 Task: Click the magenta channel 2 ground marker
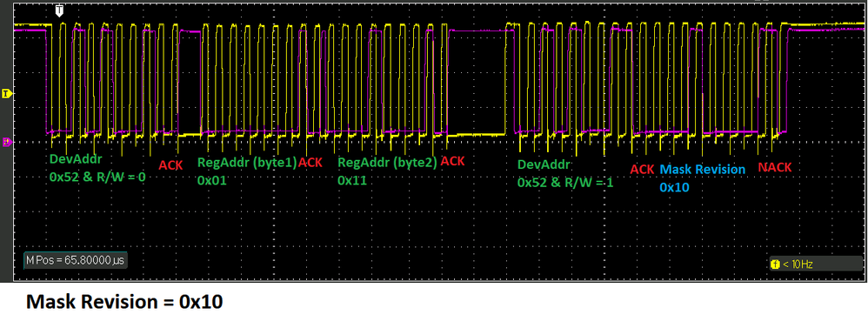(x=7, y=143)
